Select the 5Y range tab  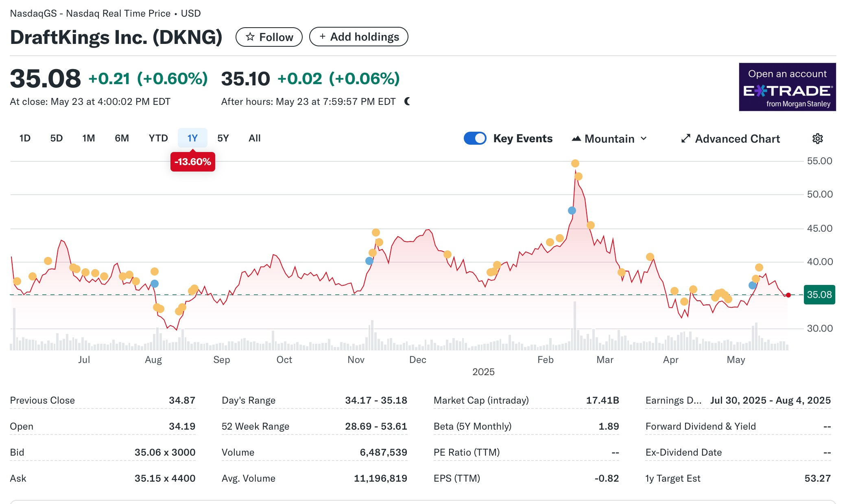pyautogui.click(x=223, y=138)
